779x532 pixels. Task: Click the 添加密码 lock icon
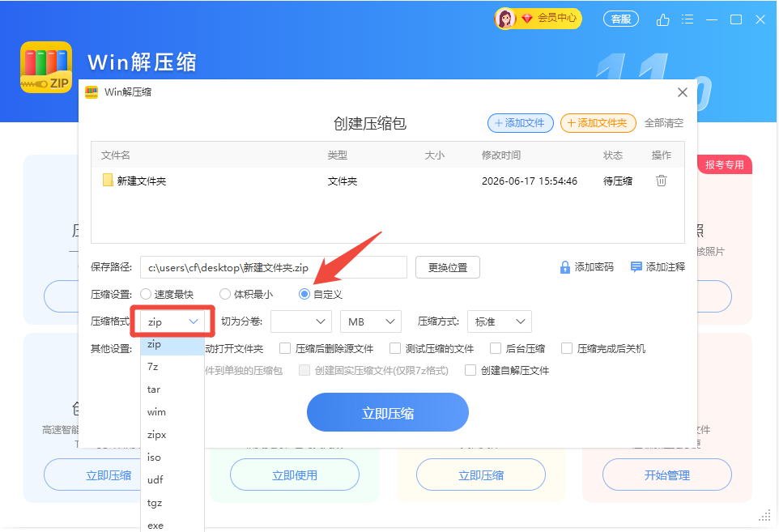pos(565,267)
